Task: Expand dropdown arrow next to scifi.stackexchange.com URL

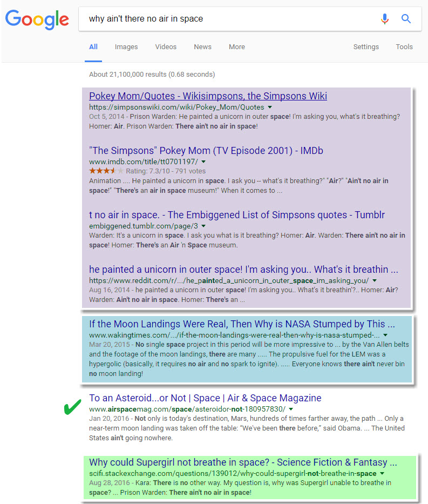Action: tap(382, 473)
